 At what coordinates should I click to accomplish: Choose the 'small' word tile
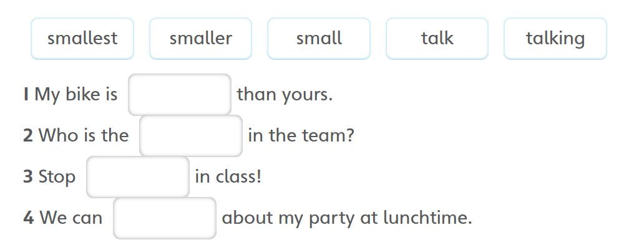319,39
